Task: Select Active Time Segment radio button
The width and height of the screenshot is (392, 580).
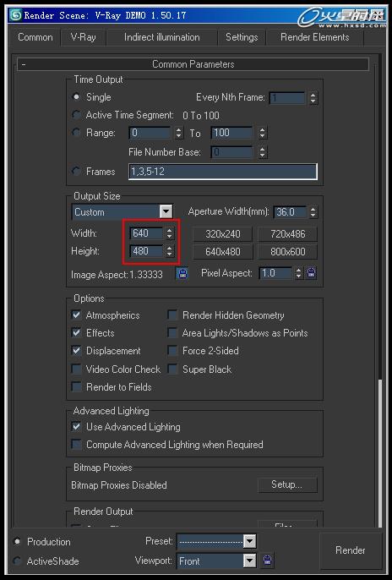Action: click(x=77, y=115)
